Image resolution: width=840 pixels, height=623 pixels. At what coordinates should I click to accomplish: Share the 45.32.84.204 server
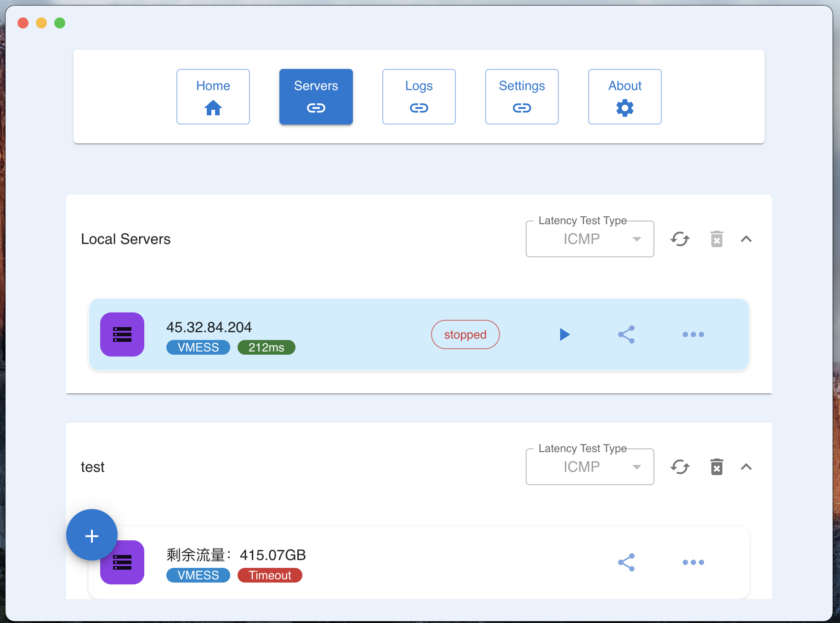pos(626,334)
